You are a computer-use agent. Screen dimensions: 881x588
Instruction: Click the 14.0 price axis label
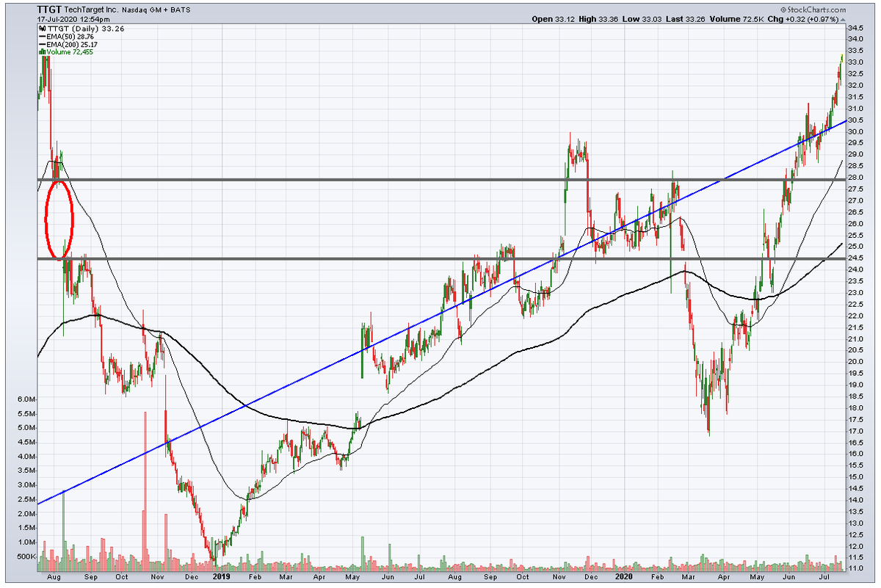856,500
